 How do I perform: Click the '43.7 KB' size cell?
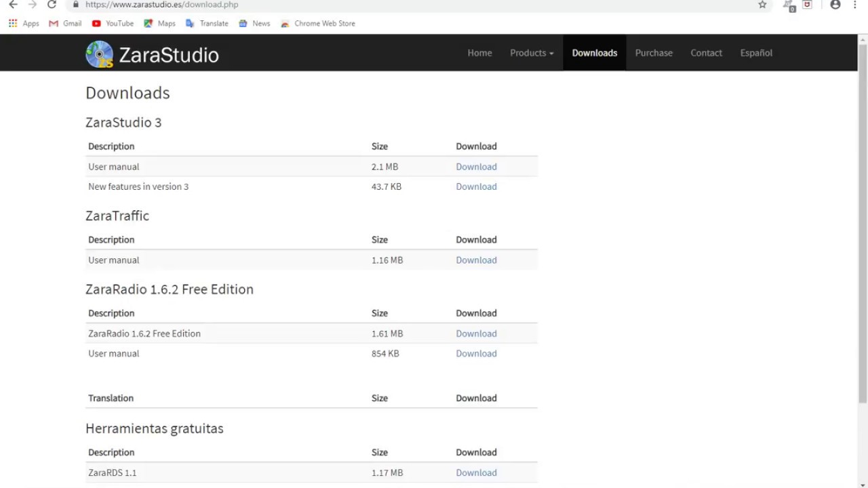387,186
